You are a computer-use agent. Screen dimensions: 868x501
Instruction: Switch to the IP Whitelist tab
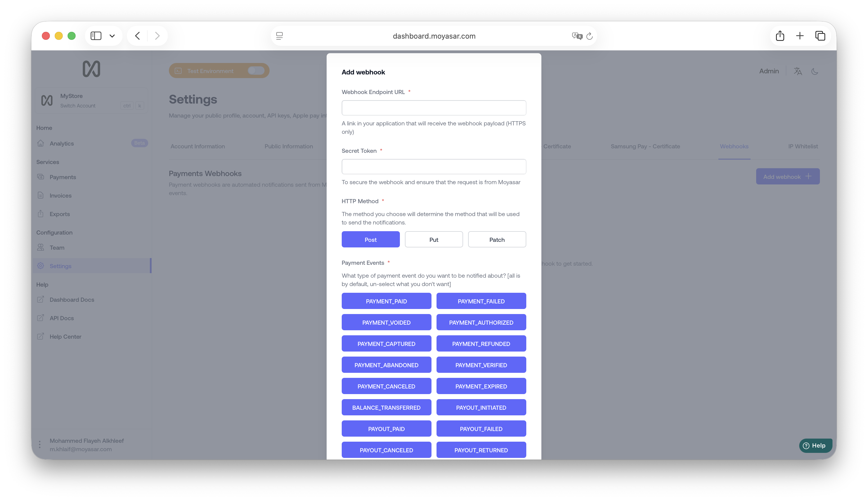(x=803, y=146)
